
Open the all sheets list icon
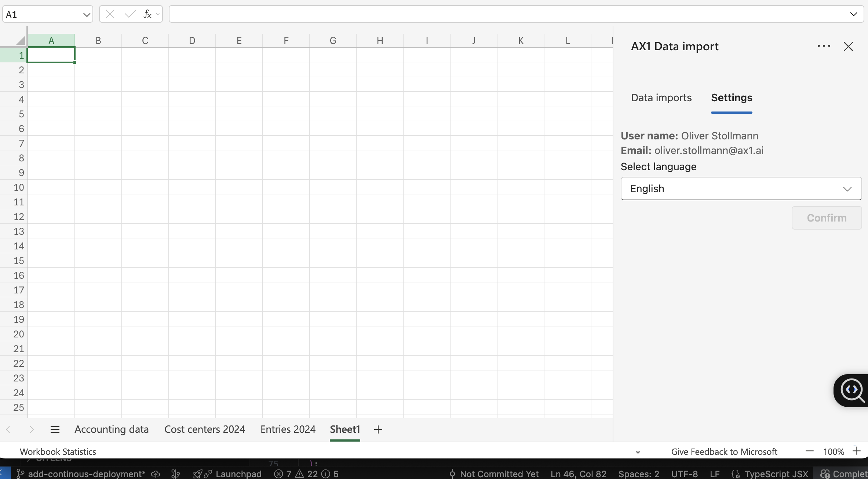click(x=55, y=429)
